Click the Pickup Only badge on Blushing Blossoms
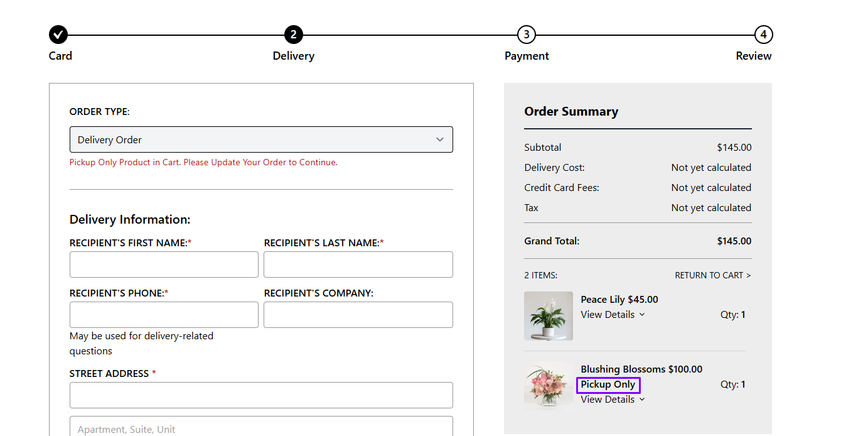868x436 pixels. (608, 384)
